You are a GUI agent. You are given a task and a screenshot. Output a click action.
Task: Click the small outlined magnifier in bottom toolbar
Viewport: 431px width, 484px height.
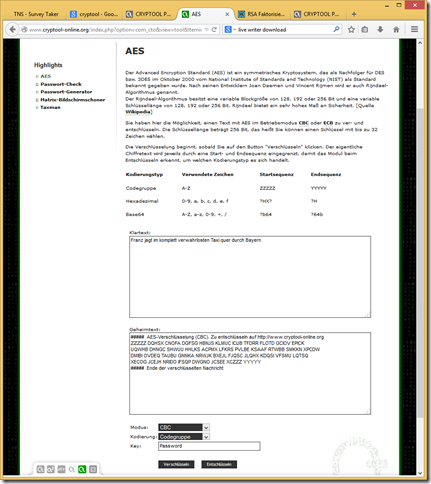pyautogui.click(x=72, y=470)
